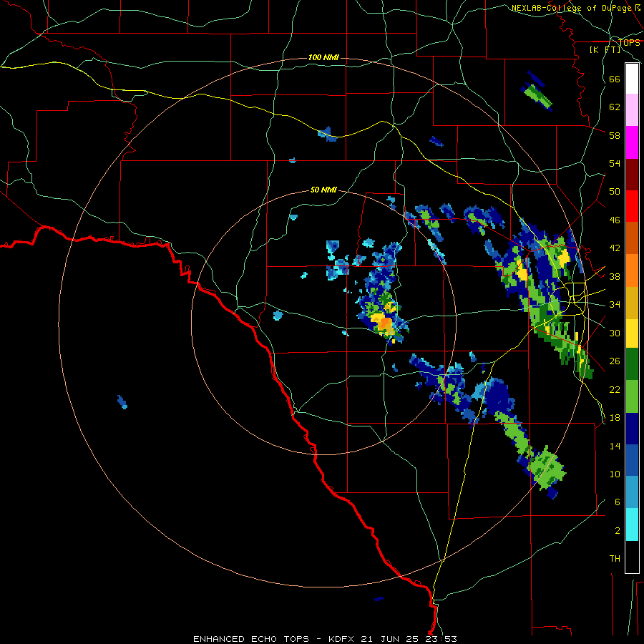The height and width of the screenshot is (644, 644).
Task: Click the light pink swatch on the color scale
Action: pyautogui.click(x=632, y=109)
